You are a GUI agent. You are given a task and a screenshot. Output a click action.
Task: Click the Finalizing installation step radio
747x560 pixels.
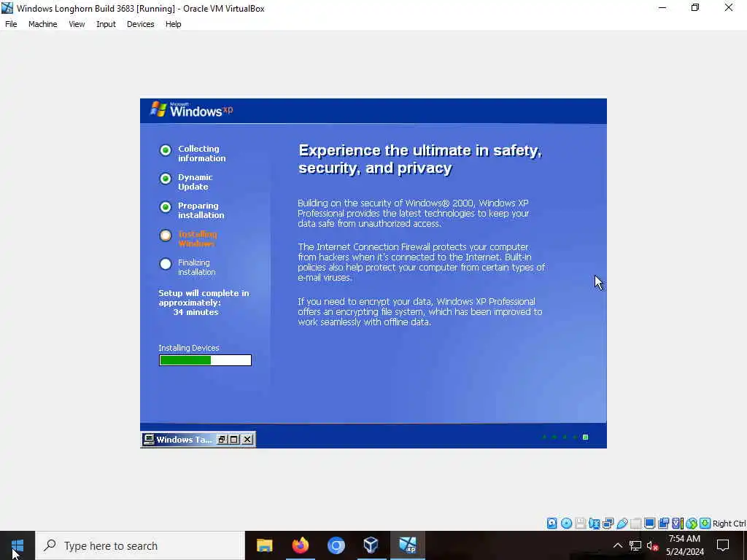[x=166, y=264]
